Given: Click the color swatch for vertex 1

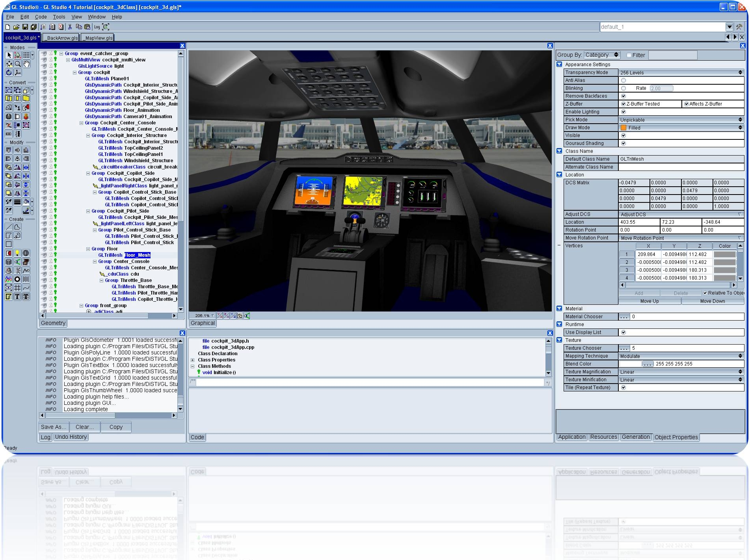Looking at the screenshot, I should coord(725,254).
